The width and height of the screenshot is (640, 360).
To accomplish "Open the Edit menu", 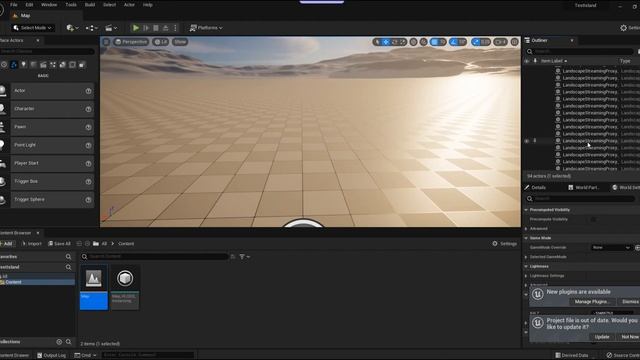I will point(29,5).
